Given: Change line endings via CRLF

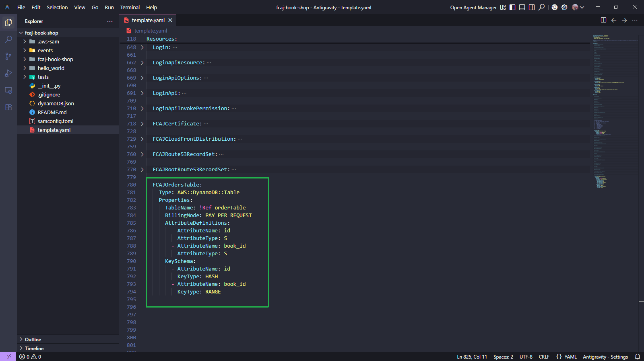Looking at the screenshot, I should coord(544,357).
